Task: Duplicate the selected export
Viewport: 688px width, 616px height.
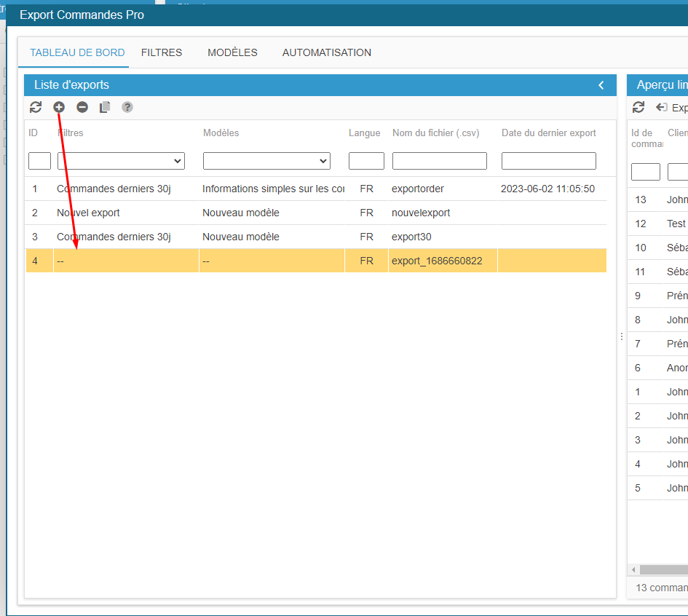Action: [105, 107]
